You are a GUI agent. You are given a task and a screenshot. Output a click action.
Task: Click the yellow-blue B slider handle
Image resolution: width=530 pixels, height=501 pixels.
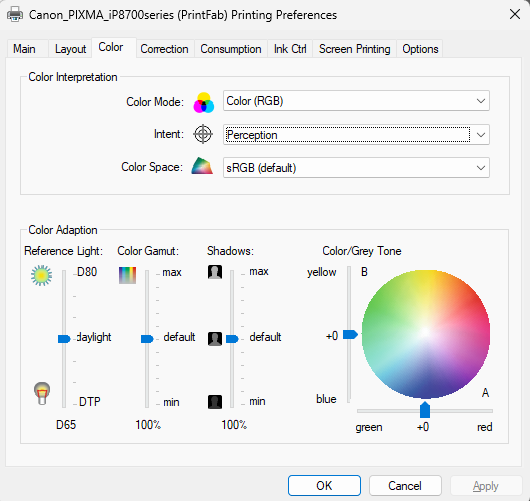click(x=350, y=335)
